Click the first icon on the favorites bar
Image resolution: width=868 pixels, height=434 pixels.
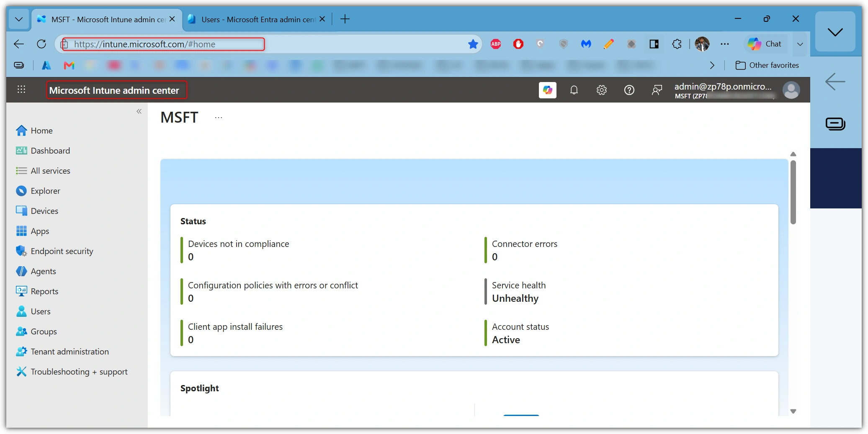tap(19, 65)
